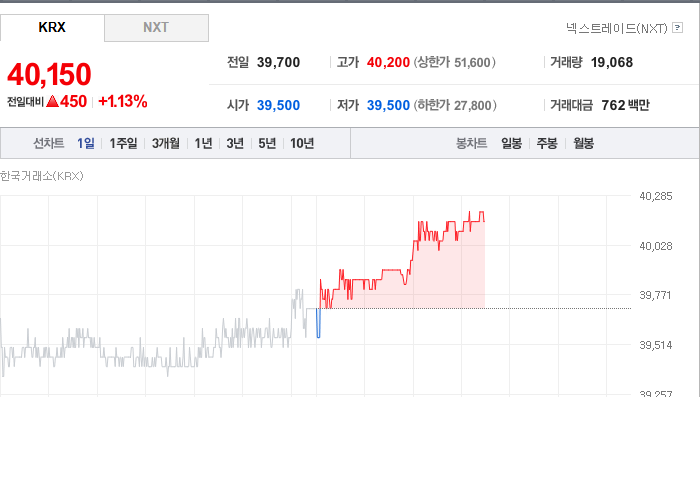This screenshot has width=700, height=490.
Task: Select the 3개월 line chart period
Action: [166, 143]
